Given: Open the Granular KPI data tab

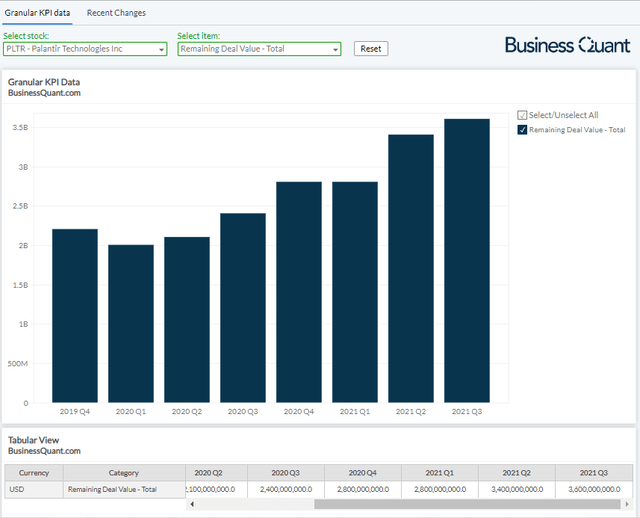Looking at the screenshot, I should (40, 13).
